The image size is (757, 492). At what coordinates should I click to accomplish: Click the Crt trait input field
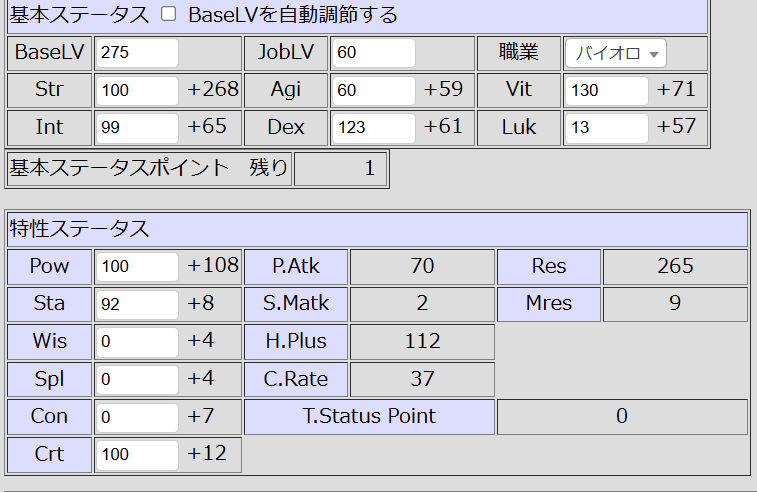point(136,455)
